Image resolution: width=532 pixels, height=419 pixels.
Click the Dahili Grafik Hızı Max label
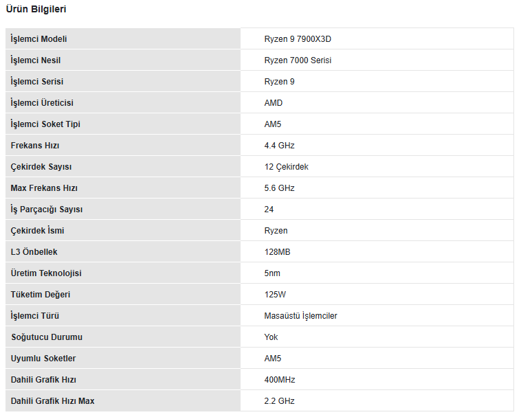tap(53, 401)
